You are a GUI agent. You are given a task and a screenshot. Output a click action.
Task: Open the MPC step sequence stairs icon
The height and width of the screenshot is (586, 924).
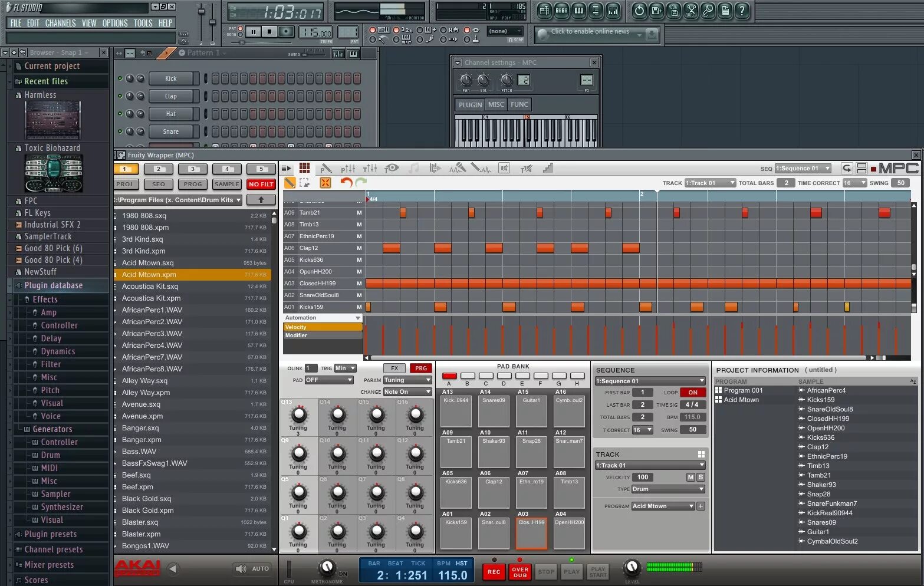click(x=548, y=168)
